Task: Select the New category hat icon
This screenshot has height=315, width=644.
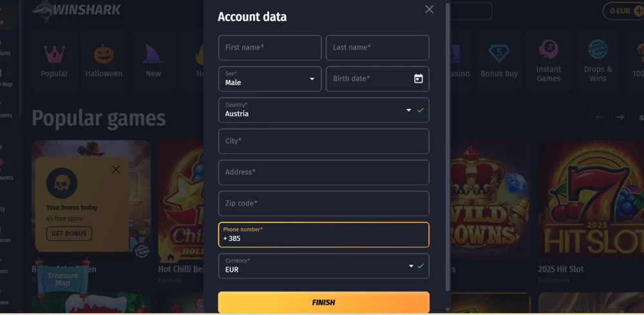Action: (153, 54)
